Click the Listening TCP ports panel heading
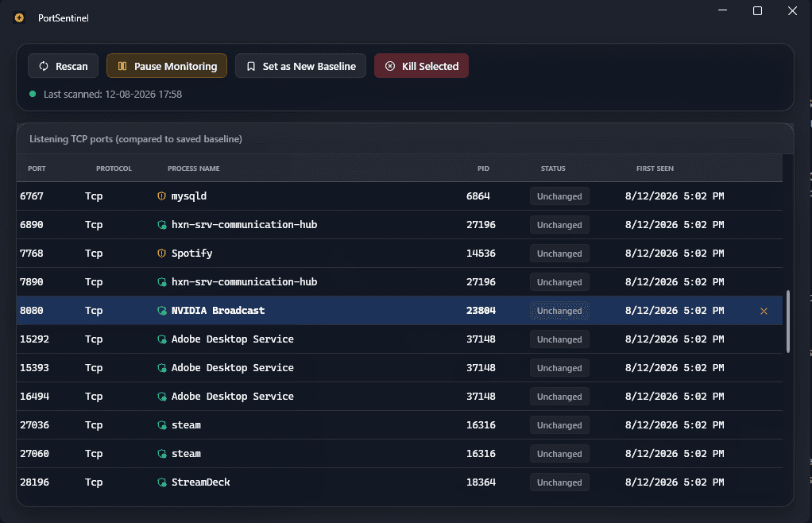 tap(136, 139)
